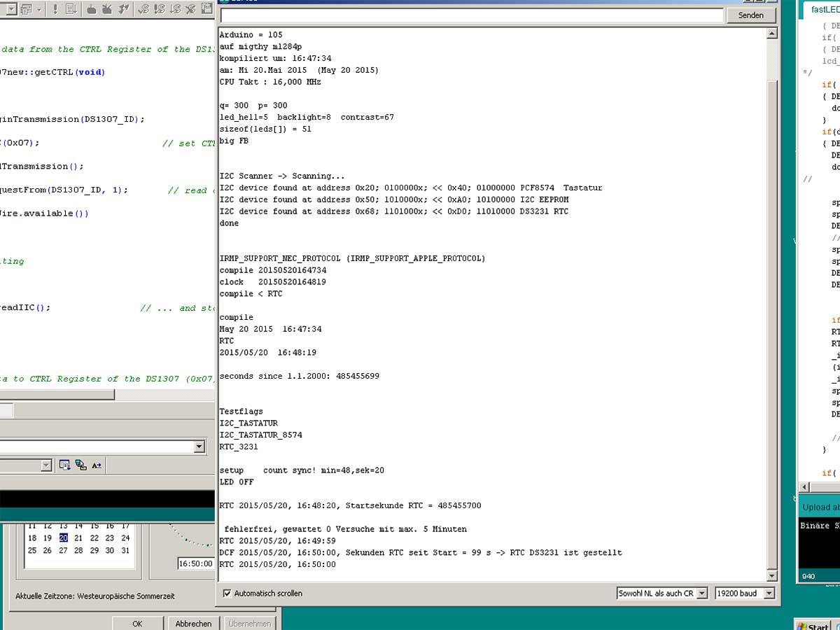840x630 pixels.
Task: Click the 'fehlerfrei, gewartet 0 Versuche' line
Action: pos(346,529)
